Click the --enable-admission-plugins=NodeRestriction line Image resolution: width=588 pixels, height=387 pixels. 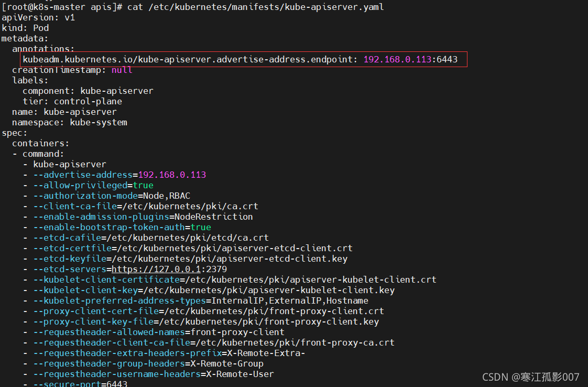click(x=138, y=217)
